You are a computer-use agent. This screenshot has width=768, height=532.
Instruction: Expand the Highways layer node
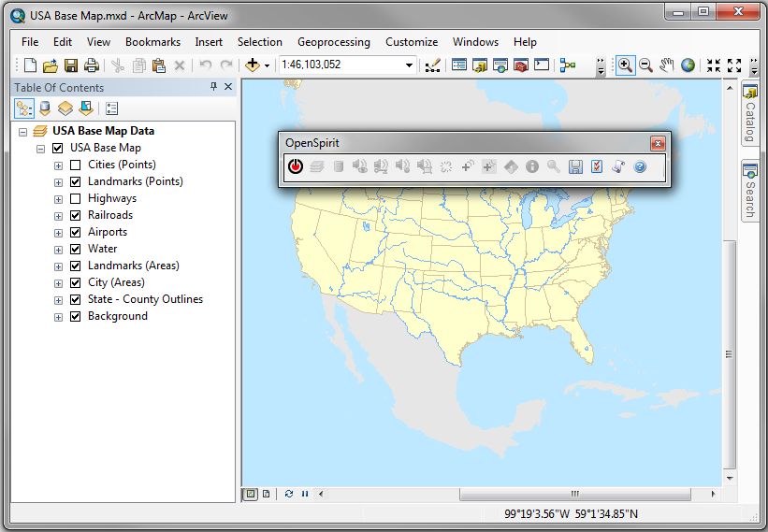coord(58,199)
